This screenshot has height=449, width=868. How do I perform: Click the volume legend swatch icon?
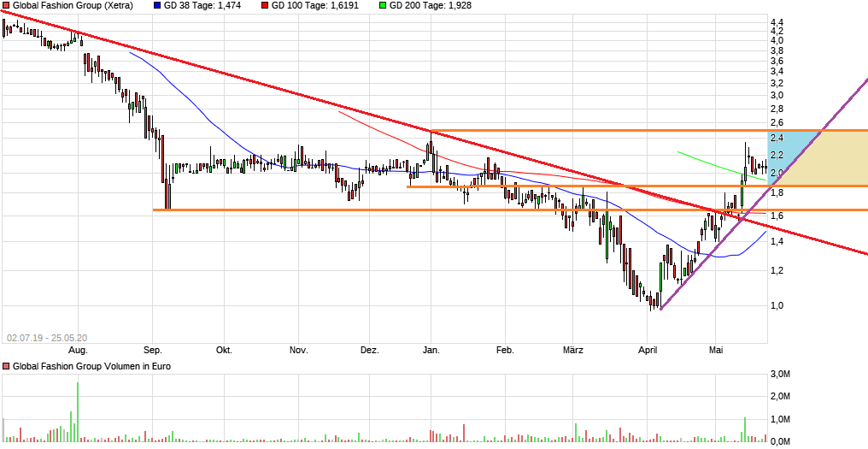pyautogui.click(x=7, y=367)
